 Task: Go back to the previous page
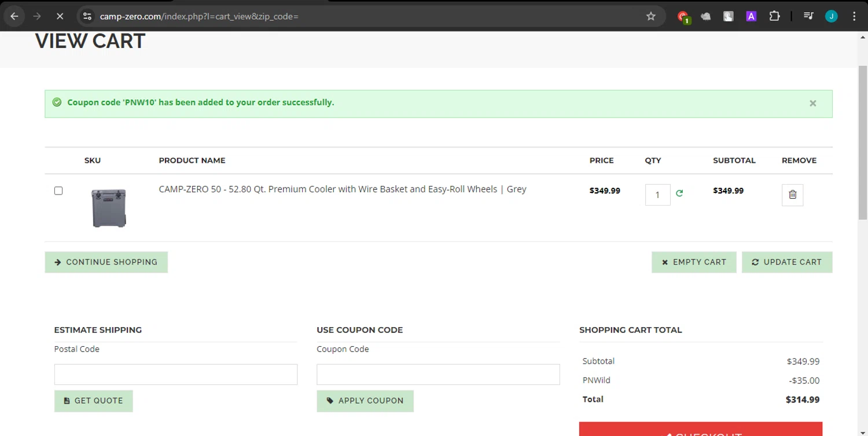tap(14, 16)
